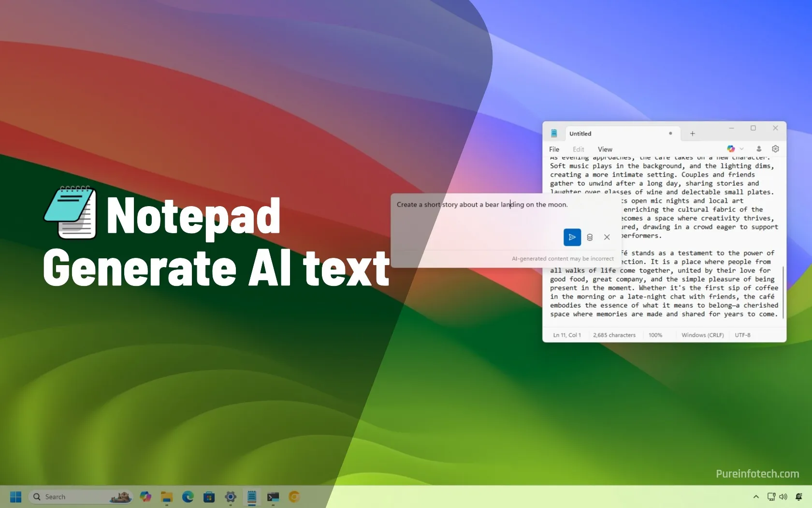
Task: Click the Notepad app icon in title bar
Action: pyautogui.click(x=554, y=134)
